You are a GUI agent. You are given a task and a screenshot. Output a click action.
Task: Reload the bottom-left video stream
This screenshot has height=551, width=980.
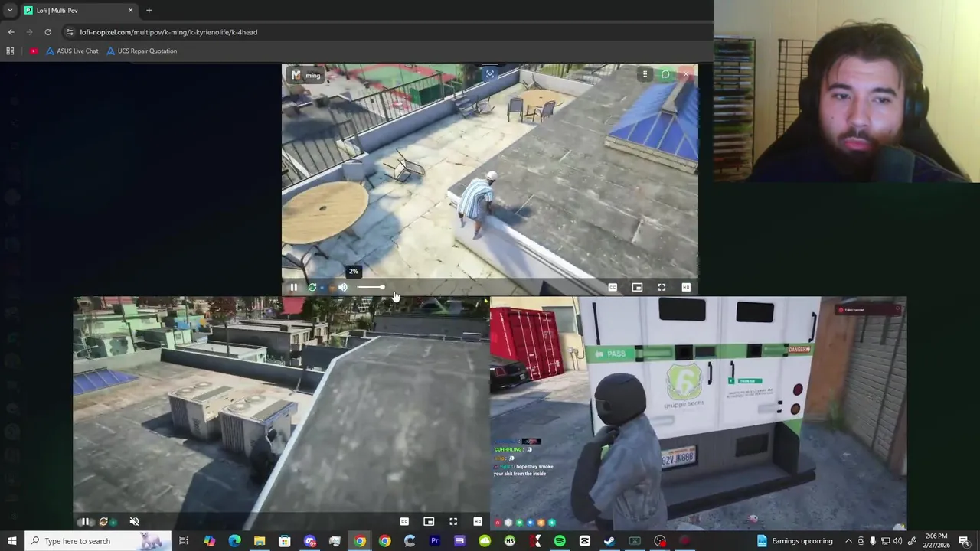[103, 521]
